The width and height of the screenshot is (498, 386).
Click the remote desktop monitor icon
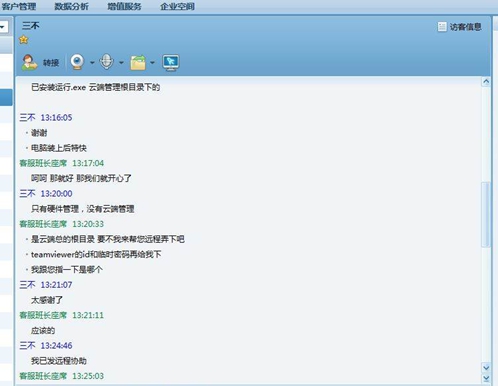(171, 63)
